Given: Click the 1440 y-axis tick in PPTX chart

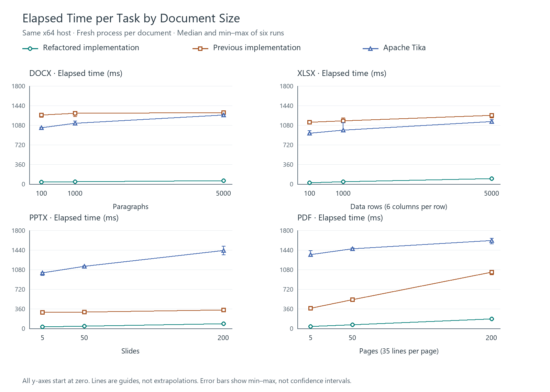Looking at the screenshot, I should pyautogui.click(x=19, y=250).
